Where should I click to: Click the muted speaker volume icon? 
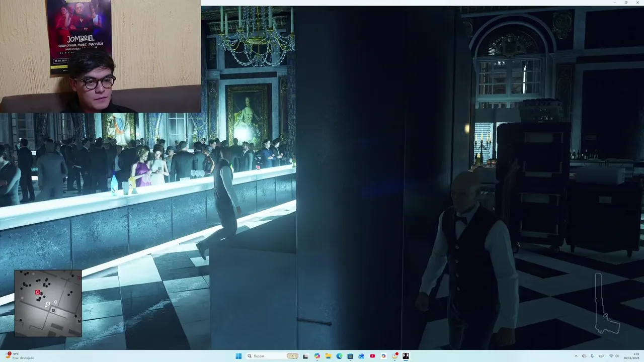[x=617, y=356]
